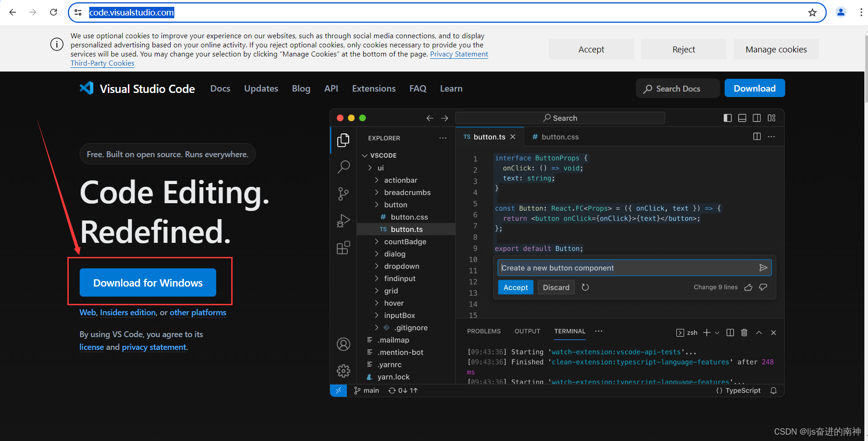Click the rerun request circular arrow icon
Image resolution: width=868 pixels, height=441 pixels.
click(585, 287)
